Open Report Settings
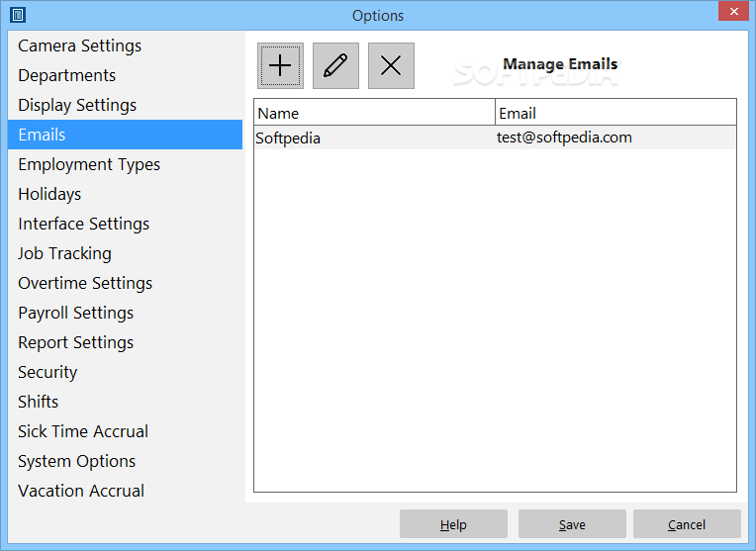This screenshot has height=551, width=756. 125,342
